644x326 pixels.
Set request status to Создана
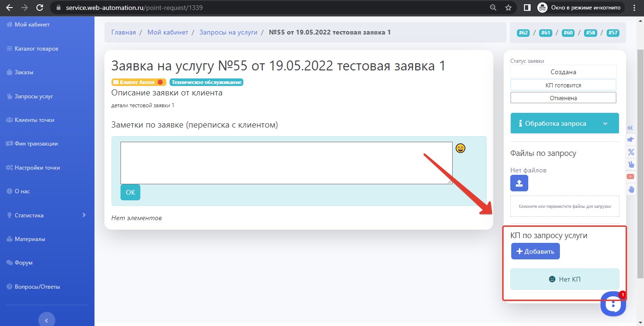(x=563, y=72)
